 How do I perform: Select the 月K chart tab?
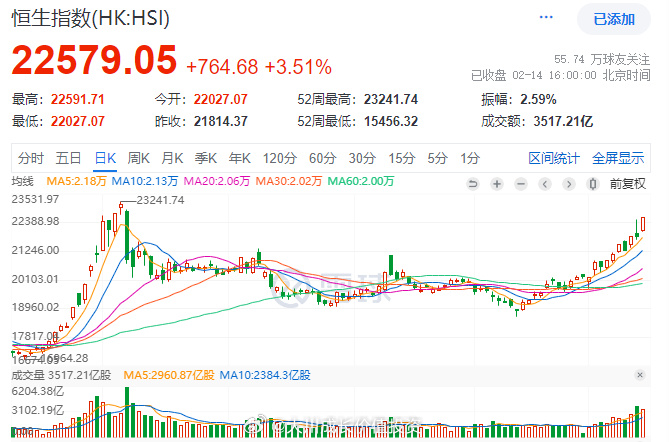click(172, 158)
